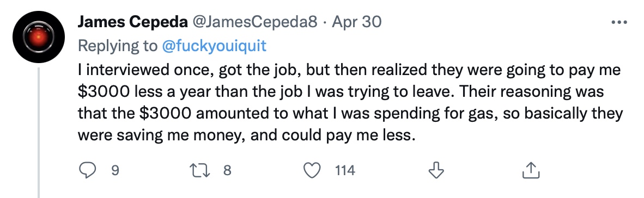Screen dimensions: 644x198
Task: Click the 114 likes count
Action: pyautogui.click(x=345, y=170)
